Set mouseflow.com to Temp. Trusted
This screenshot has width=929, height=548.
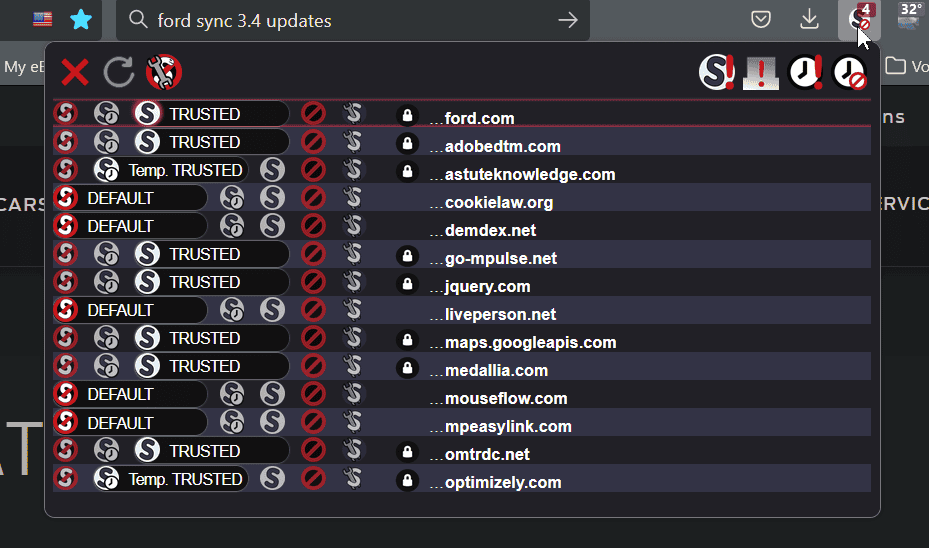click(x=232, y=393)
